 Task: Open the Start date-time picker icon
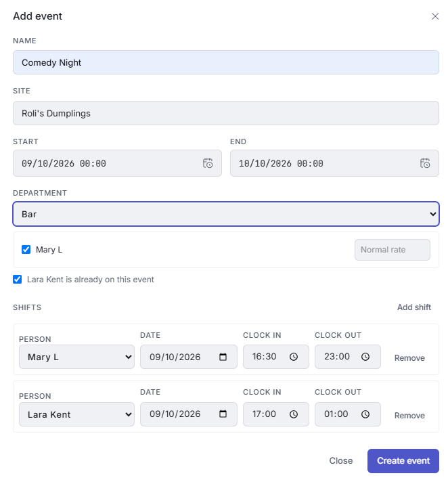coord(208,163)
